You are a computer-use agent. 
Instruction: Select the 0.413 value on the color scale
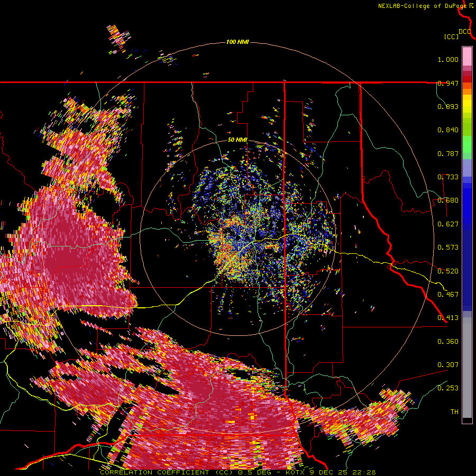tap(448, 318)
